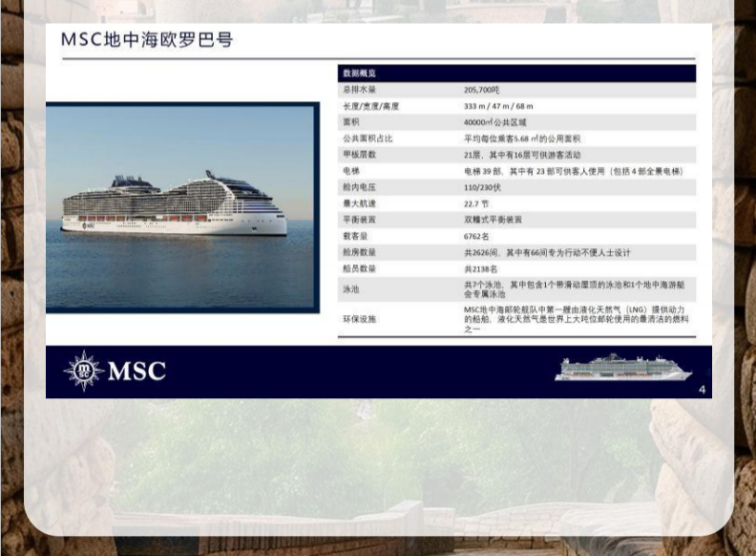This screenshot has height=556, width=756.
Task: Select the 平衡装置 row label
Action: 360,219
